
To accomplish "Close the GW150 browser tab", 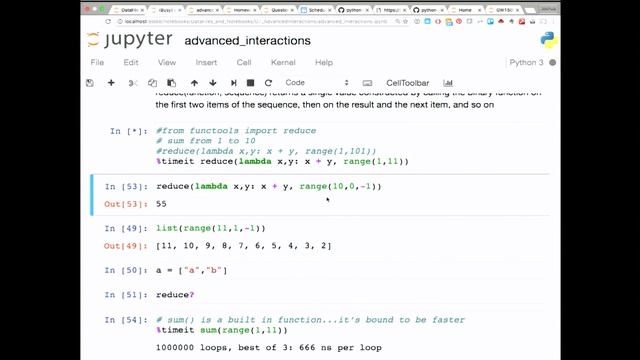I will pyautogui.click(x=517, y=10).
